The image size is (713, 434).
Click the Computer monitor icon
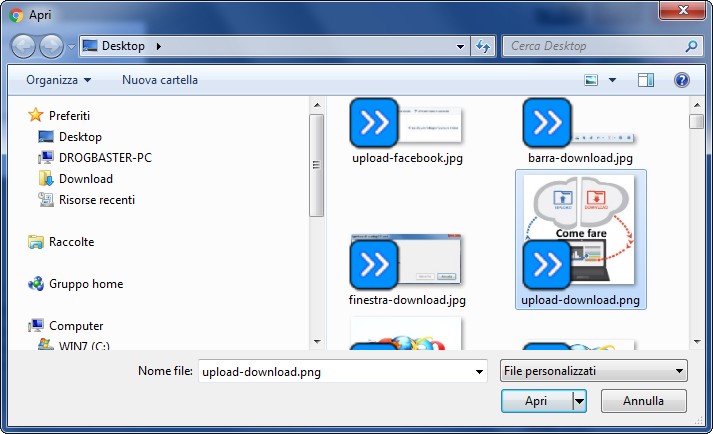[x=35, y=325]
